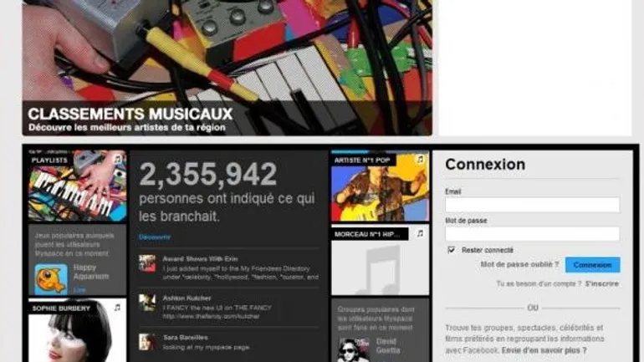Focus the Mot de passe input field
The image size is (644, 362).
pyautogui.click(x=532, y=233)
